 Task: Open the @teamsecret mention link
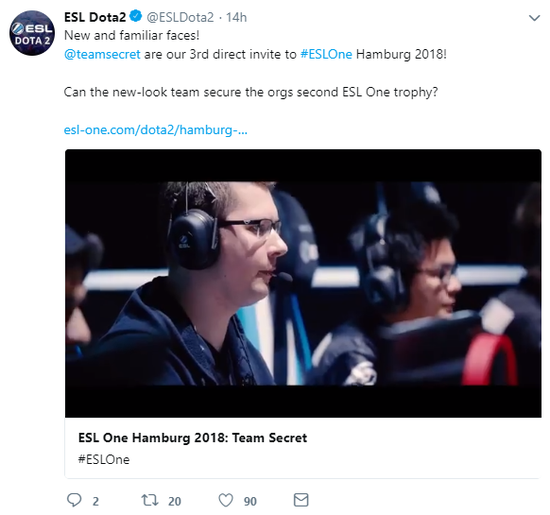[102, 54]
